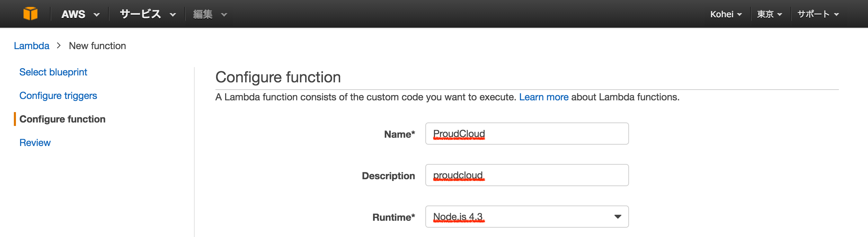The height and width of the screenshot is (237, 868).
Task: Go to the Select blueprint step
Action: click(53, 72)
